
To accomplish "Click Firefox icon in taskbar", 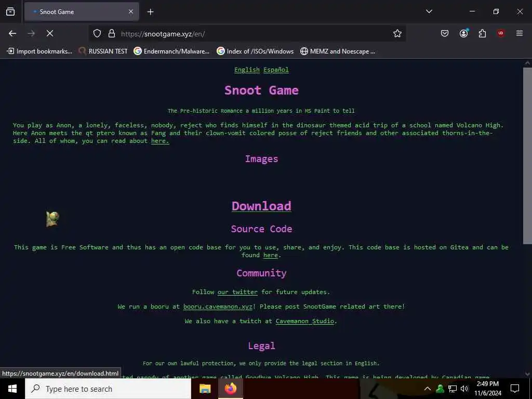I will [230, 389].
